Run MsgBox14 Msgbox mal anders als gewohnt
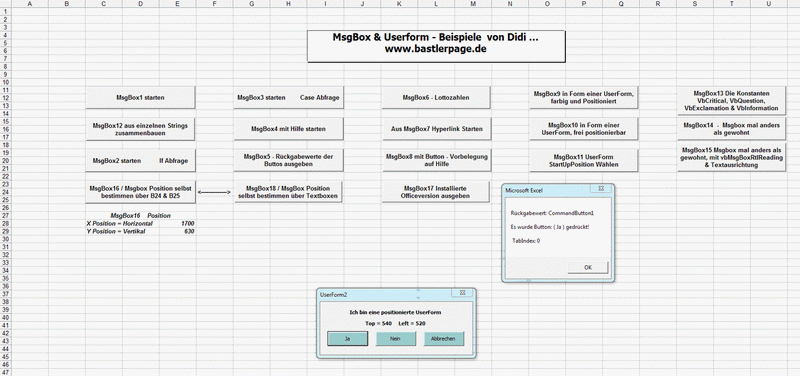Screen dimensions: 800x376 [732, 129]
